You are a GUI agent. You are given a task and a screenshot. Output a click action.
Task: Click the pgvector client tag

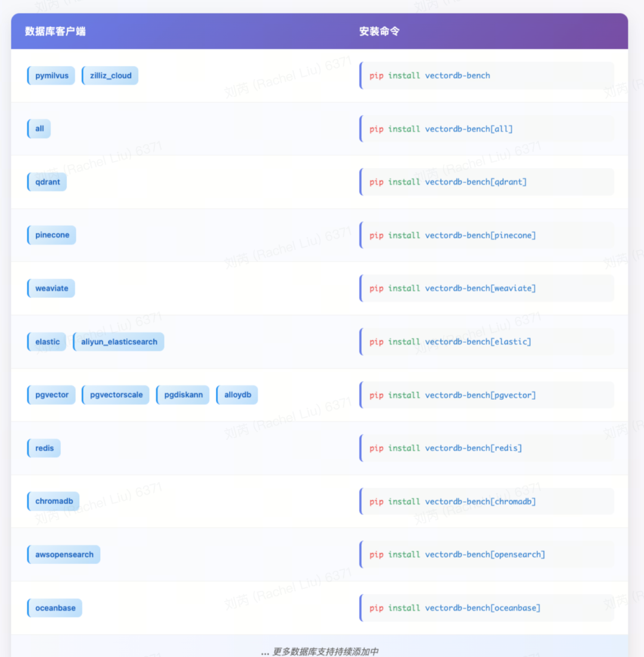pyautogui.click(x=51, y=394)
